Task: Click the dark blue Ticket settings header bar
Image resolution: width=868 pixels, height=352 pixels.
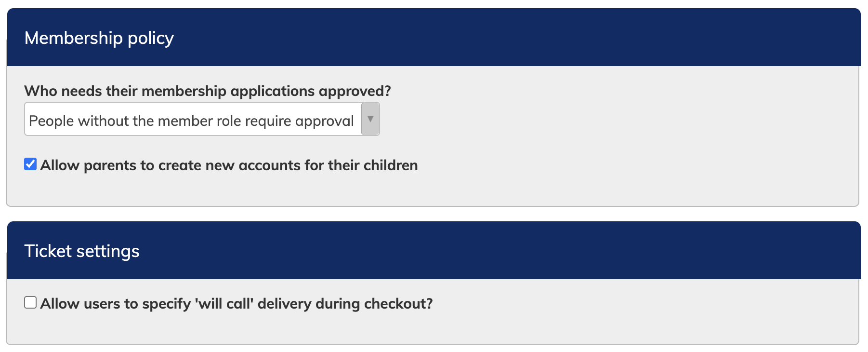Action: 482,251
